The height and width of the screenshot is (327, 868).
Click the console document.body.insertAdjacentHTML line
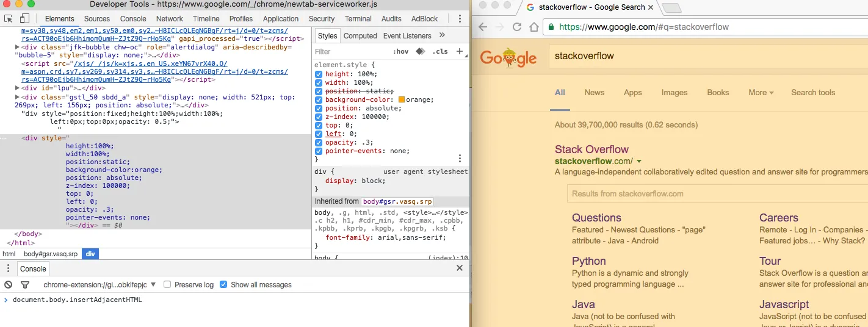tap(77, 300)
